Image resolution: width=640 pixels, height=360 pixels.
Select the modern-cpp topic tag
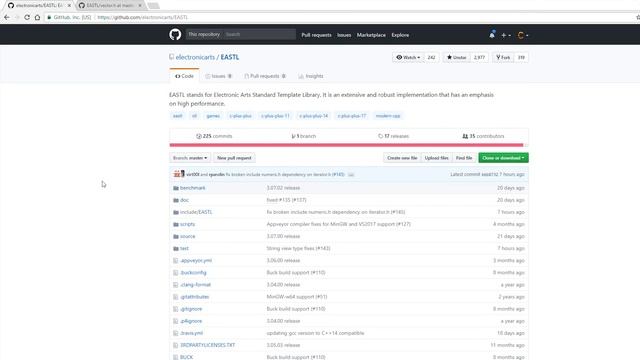(388, 116)
